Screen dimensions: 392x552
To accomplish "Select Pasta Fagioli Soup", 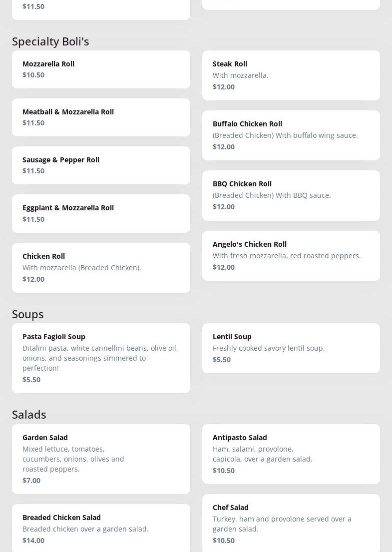I will (x=101, y=358).
